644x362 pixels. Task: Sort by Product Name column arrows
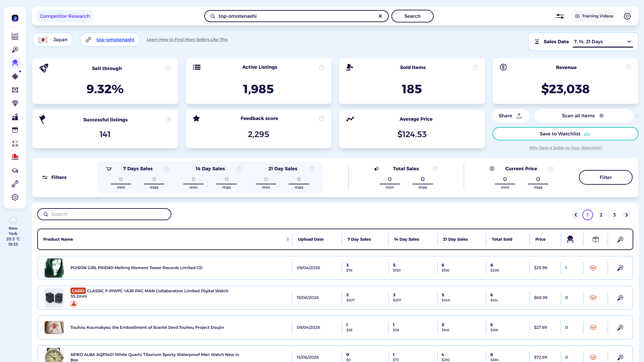coord(287,239)
